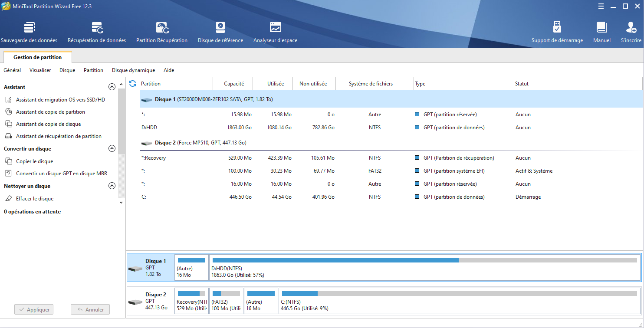Select the *:Recovery partition row
The image size is (644, 328).
coord(391,158)
